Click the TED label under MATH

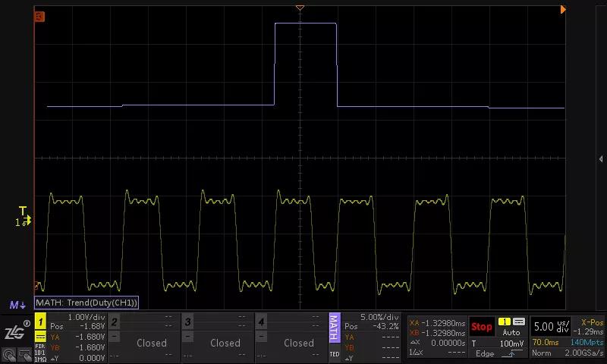(334, 354)
